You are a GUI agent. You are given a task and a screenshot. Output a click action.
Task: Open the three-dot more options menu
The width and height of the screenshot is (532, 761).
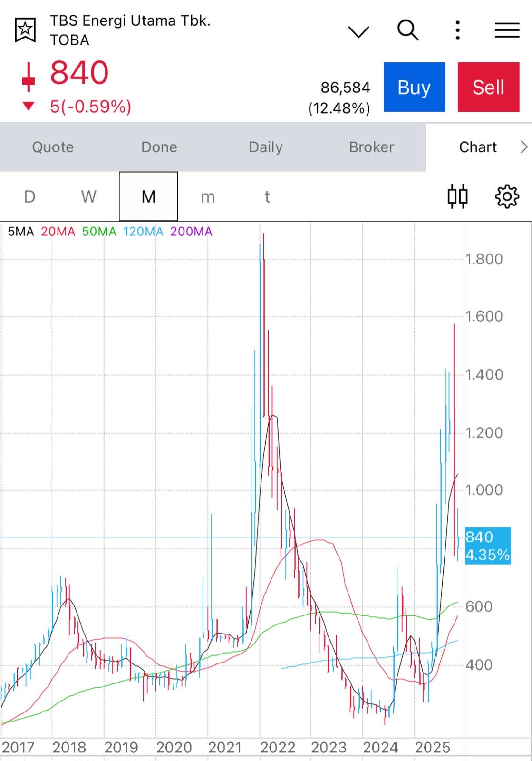click(457, 30)
